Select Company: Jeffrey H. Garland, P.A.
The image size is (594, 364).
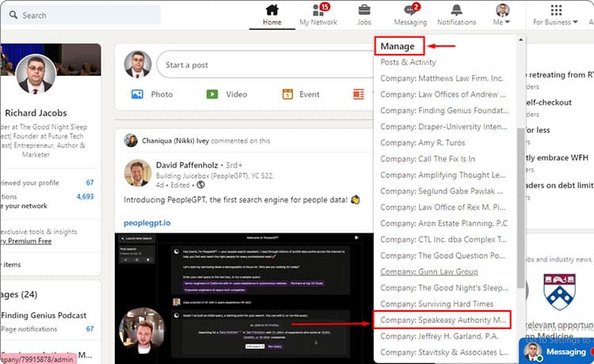(x=439, y=336)
